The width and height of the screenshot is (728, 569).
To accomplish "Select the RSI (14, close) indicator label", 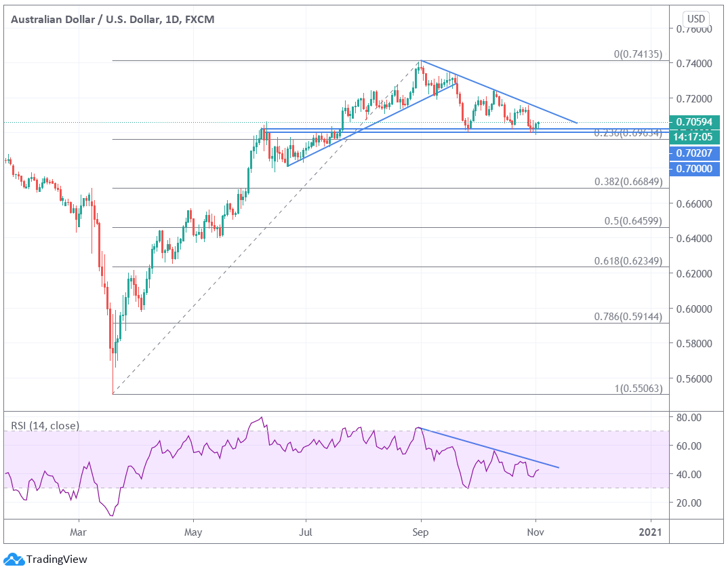I will click(45, 426).
